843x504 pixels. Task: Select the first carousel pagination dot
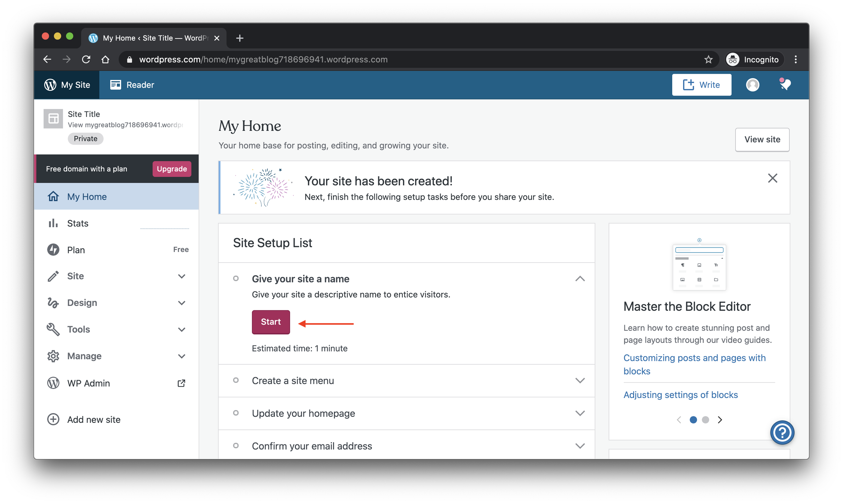click(693, 419)
